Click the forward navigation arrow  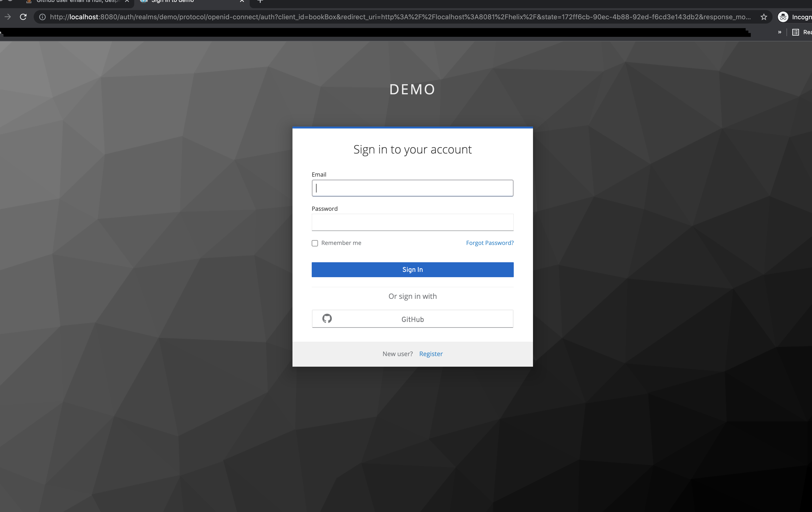pos(8,17)
